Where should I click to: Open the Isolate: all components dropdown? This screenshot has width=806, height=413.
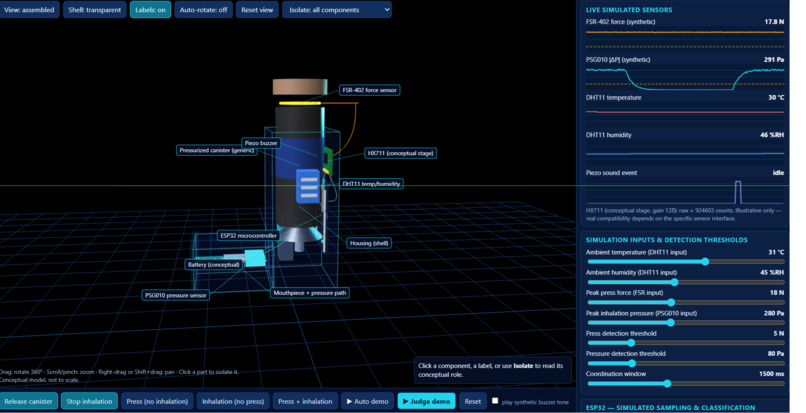click(x=337, y=10)
